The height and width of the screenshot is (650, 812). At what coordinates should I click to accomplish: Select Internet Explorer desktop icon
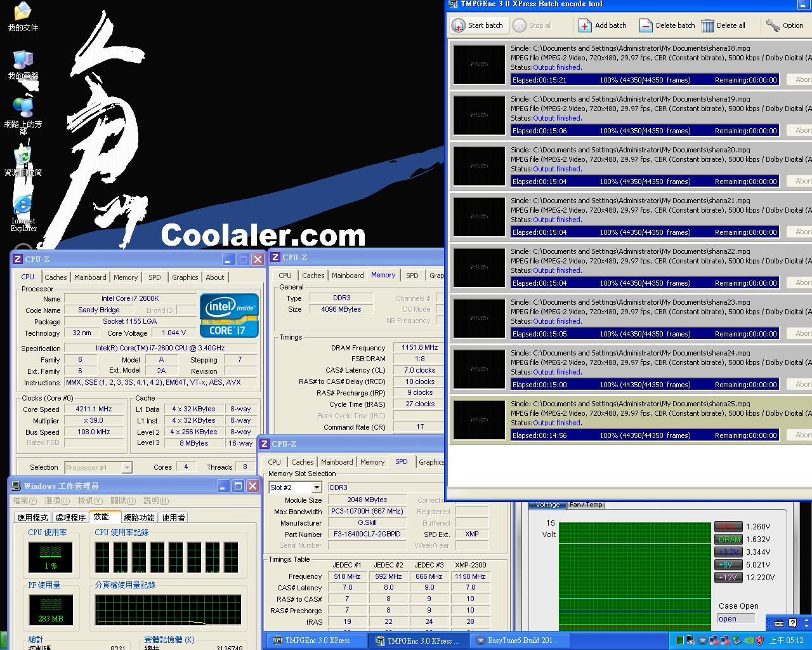pos(23,214)
